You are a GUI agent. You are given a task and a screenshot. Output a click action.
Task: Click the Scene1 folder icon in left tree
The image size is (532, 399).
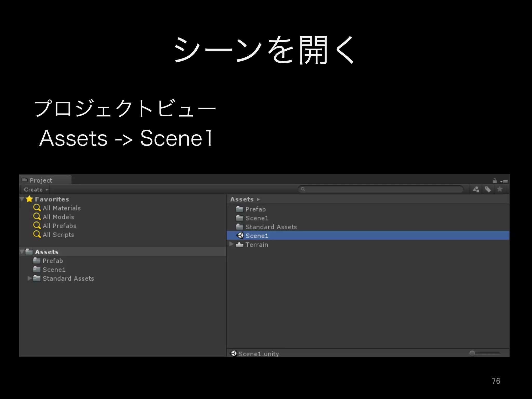[37, 269]
